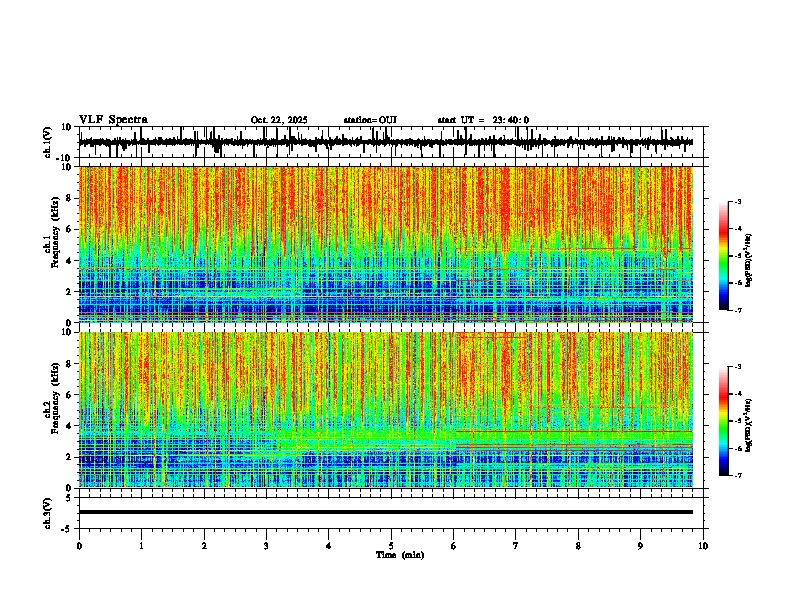The height and width of the screenshot is (612, 792).
Task: Click the date 'Oct. 22, 2025'
Action: (x=279, y=120)
